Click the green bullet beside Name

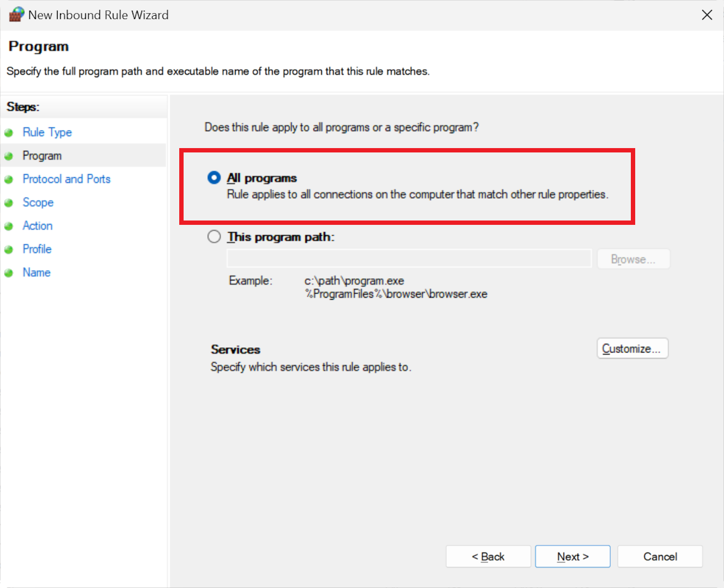[9, 273]
